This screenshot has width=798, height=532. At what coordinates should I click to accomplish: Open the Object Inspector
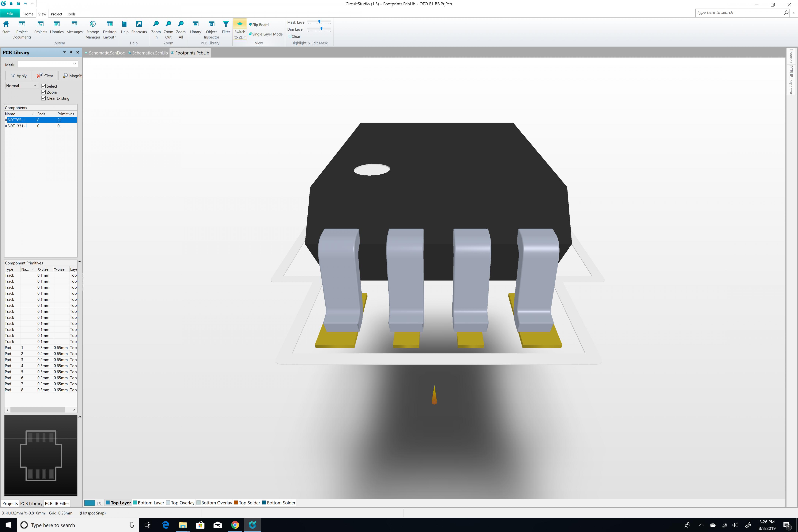pyautogui.click(x=211, y=29)
